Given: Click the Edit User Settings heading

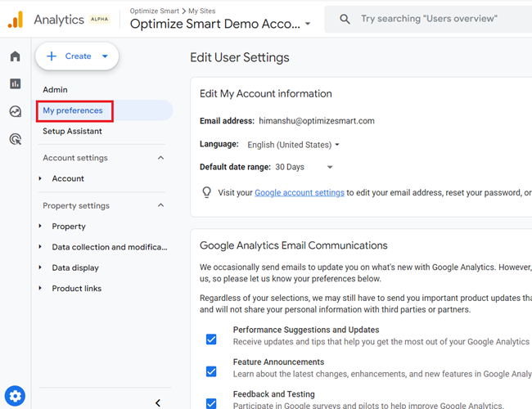Looking at the screenshot, I should 240,57.
